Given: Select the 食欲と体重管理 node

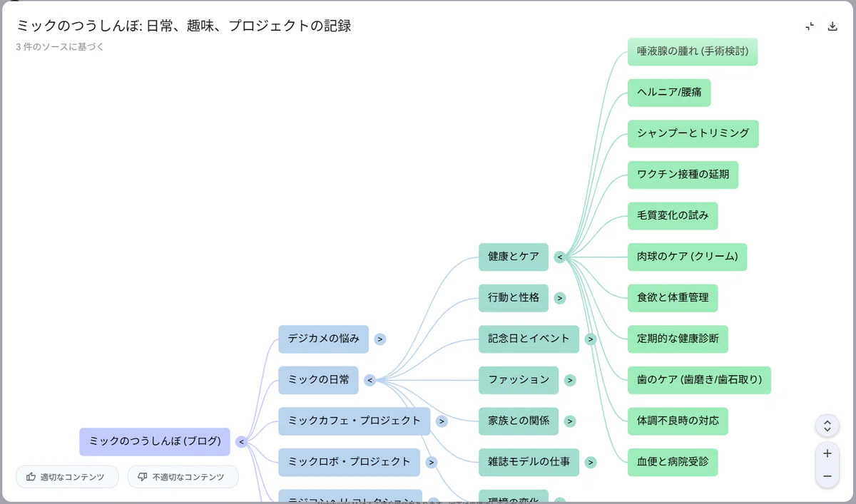Looking at the screenshot, I should point(673,298).
